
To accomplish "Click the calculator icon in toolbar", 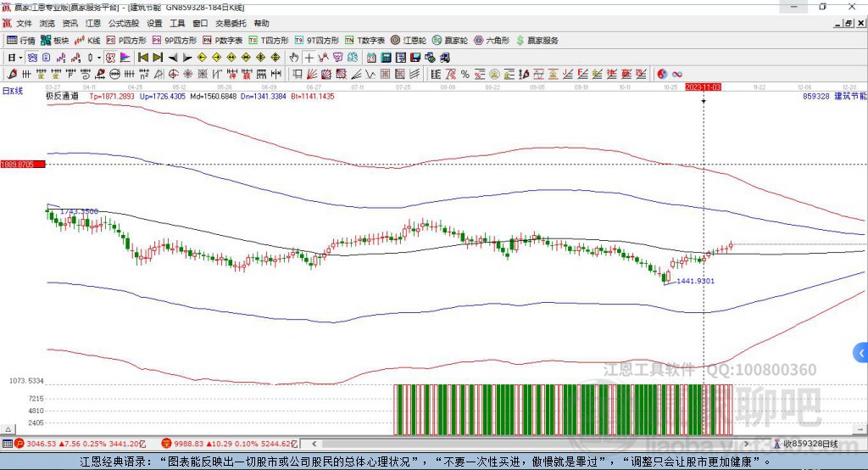I will (386, 57).
